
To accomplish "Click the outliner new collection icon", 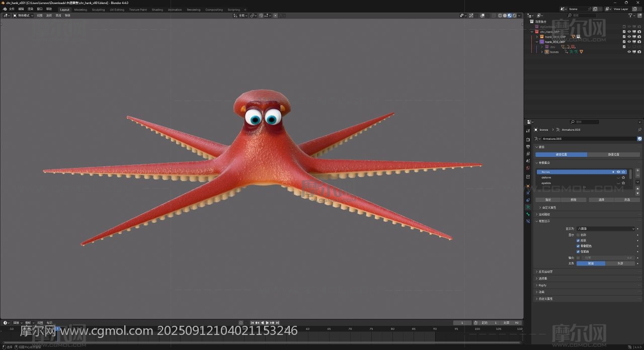I will point(639,16).
